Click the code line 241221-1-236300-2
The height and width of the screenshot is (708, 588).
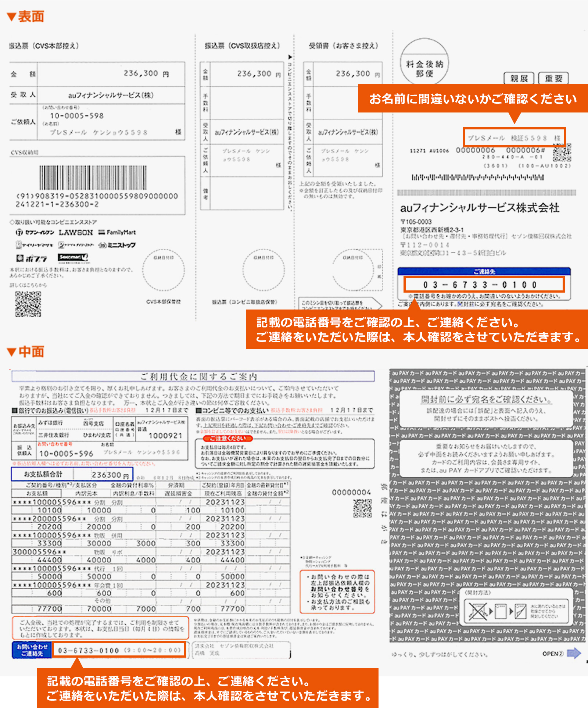tap(57, 204)
